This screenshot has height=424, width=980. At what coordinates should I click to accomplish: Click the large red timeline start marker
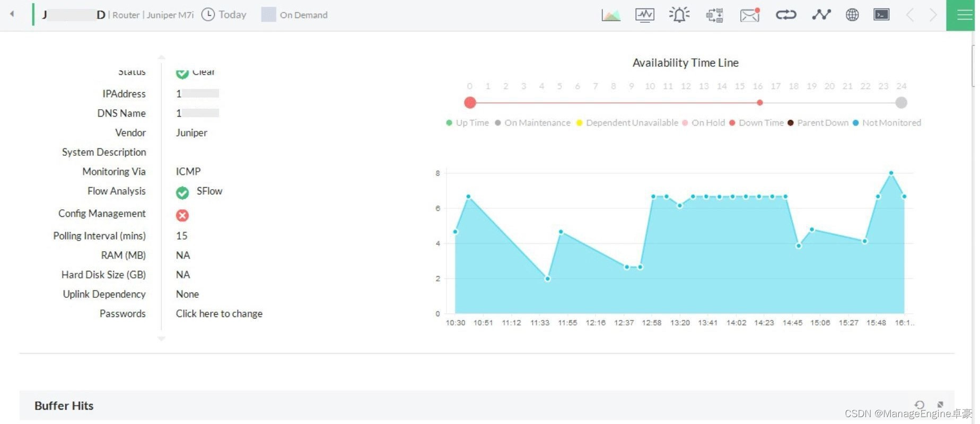(470, 102)
